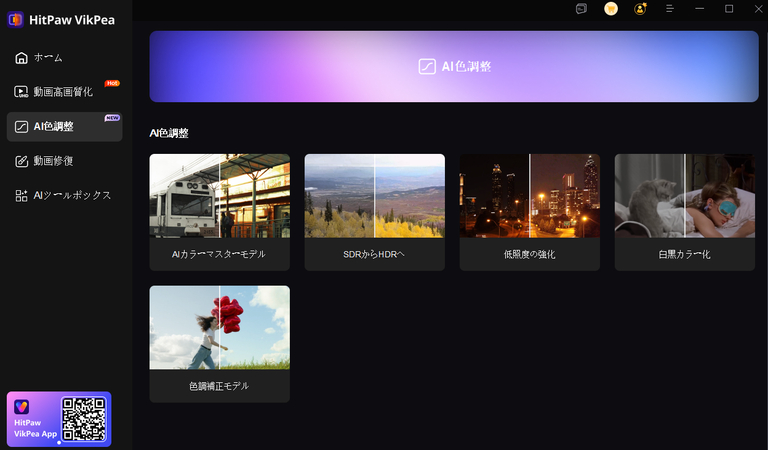Open AIツールボックス in the sidebar
Viewport: 768px width, 450px height.
(71, 195)
